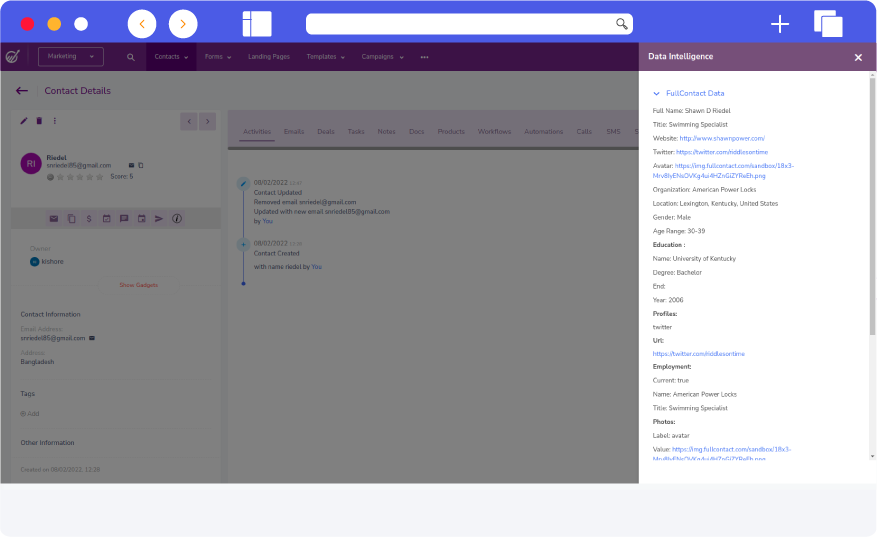
Task: Switch to the Activities tab
Action: click(257, 131)
